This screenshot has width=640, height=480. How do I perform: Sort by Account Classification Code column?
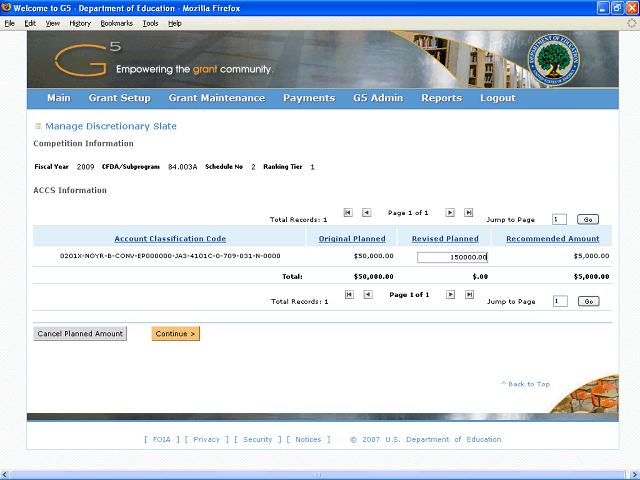[x=170, y=239]
